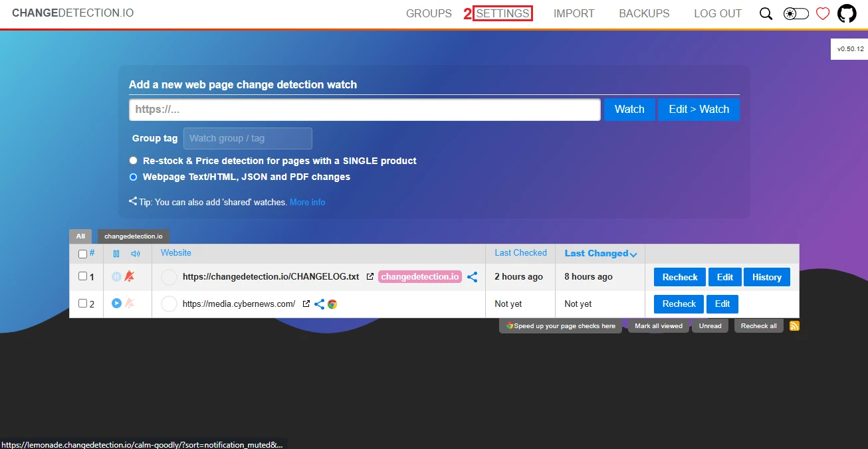Unmute notifications bell for CHANGELOG.txt watch
Screen dimensions: 868x449
point(130,276)
